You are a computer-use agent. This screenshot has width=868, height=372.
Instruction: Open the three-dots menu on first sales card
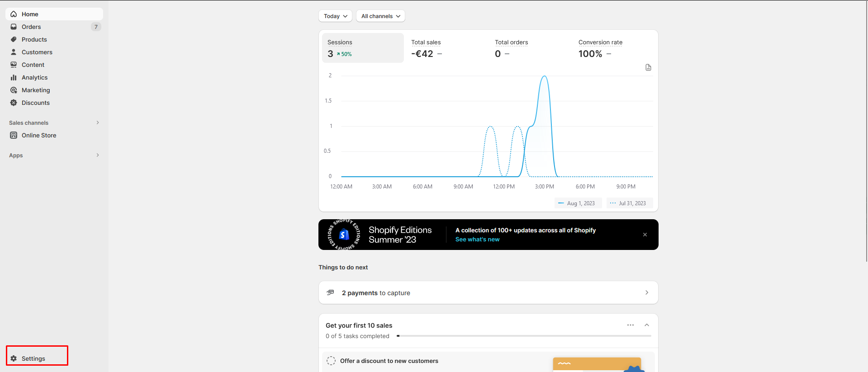(631, 325)
